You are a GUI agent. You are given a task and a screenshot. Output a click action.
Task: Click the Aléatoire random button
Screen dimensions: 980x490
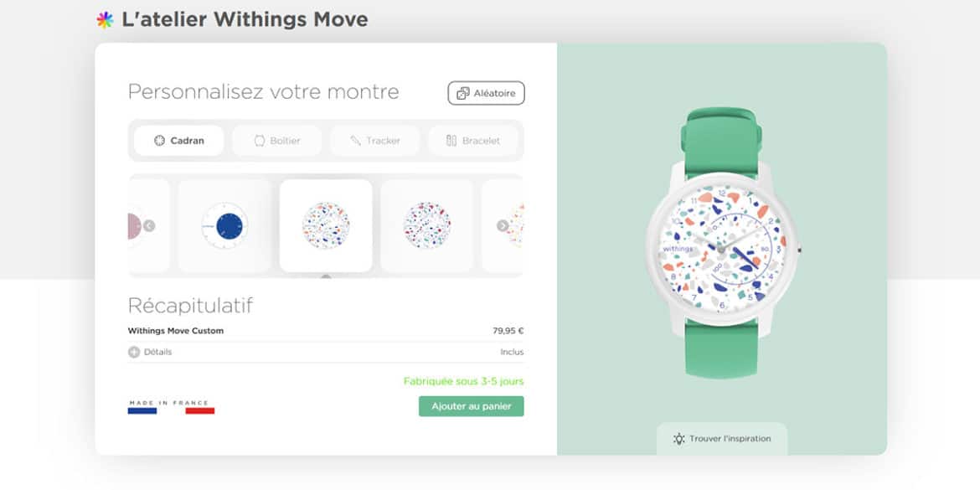coord(487,93)
